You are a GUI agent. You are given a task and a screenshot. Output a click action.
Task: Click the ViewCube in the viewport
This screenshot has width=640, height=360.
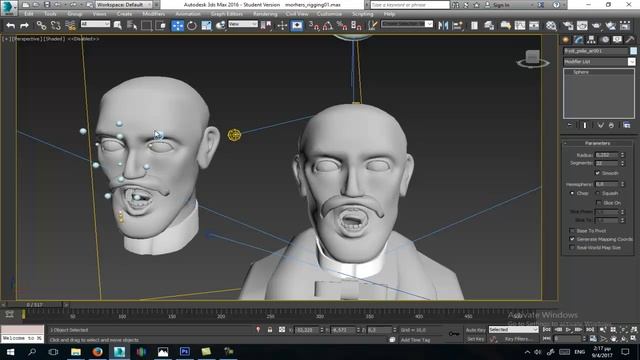[x=533, y=58]
